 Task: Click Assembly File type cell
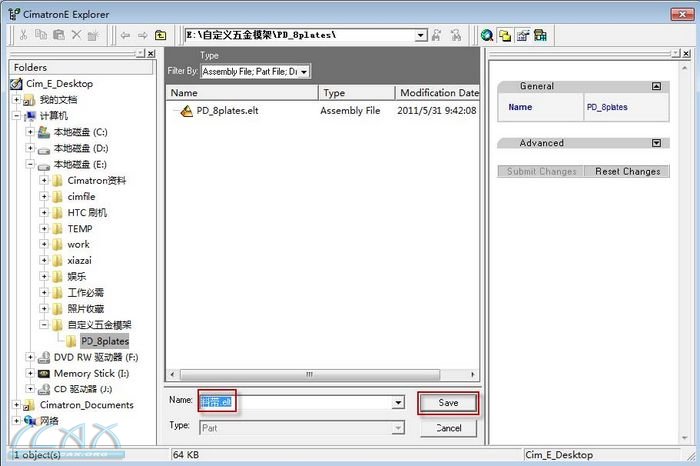(350, 111)
